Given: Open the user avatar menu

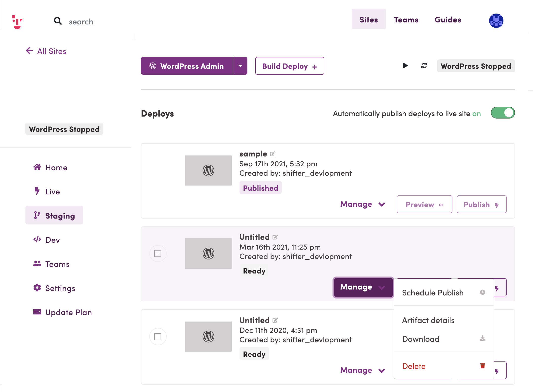Looking at the screenshot, I should (496, 21).
